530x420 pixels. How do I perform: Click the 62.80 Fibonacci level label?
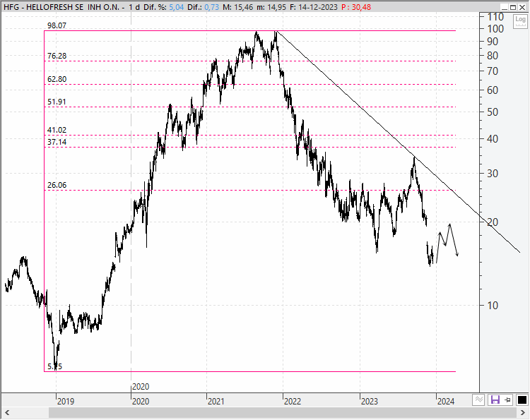pyautogui.click(x=57, y=79)
